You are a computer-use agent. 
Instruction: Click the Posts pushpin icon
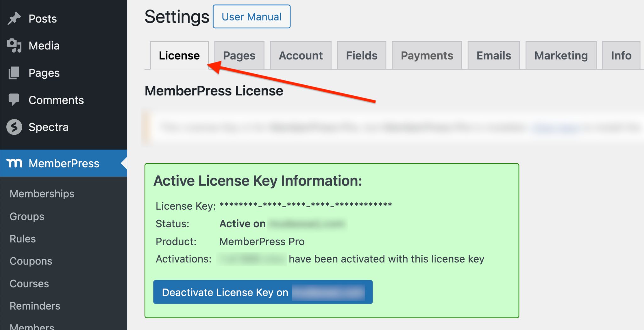point(14,19)
